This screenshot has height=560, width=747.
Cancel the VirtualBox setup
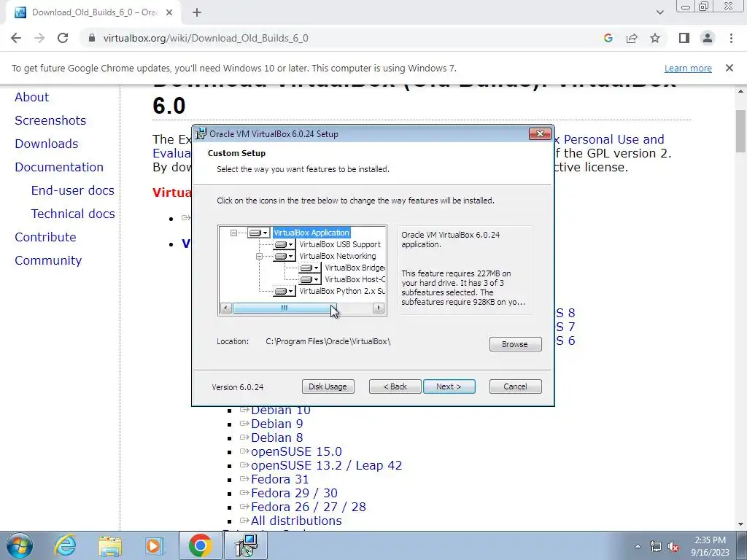[515, 386]
